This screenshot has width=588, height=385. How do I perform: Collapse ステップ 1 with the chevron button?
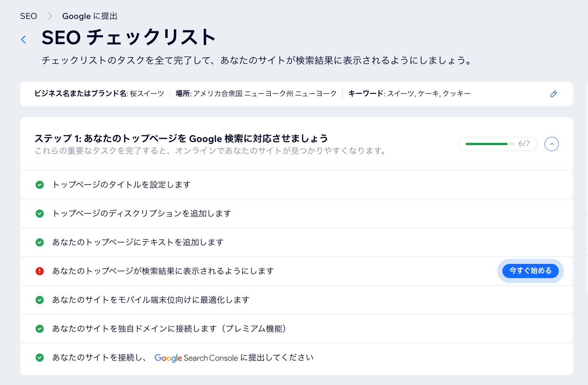(x=552, y=144)
